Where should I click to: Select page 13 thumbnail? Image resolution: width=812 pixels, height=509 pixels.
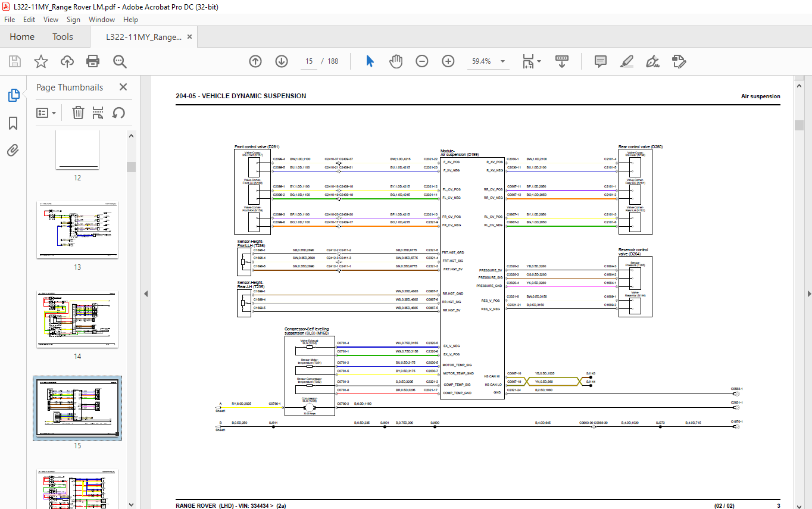(77, 230)
